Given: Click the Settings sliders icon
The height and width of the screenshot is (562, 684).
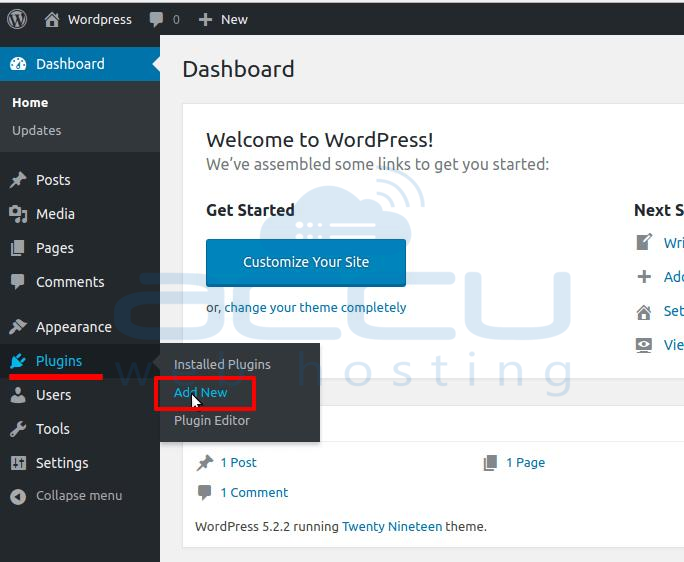Looking at the screenshot, I should click(x=18, y=463).
